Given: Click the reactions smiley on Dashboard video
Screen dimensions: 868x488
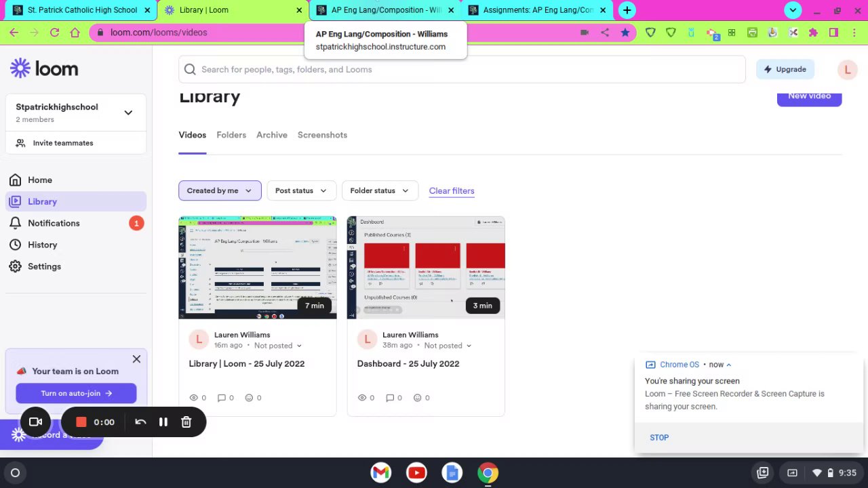Looking at the screenshot, I should 417,398.
